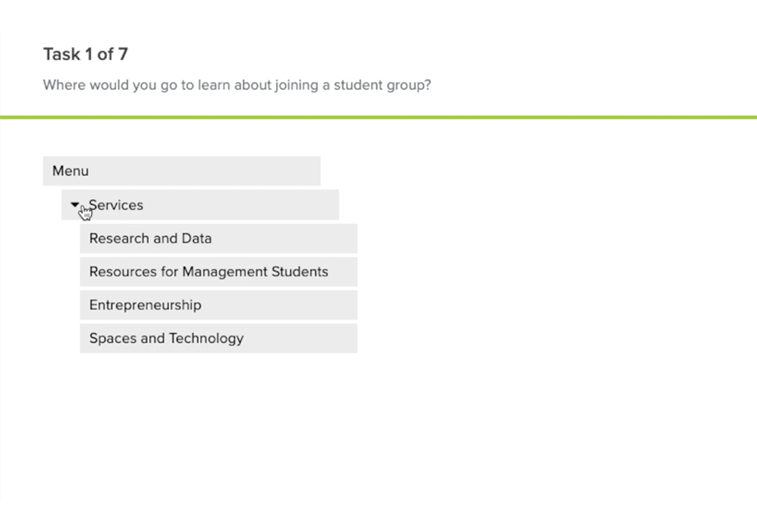757x532 pixels.
Task: Select the Menu root item
Action: [x=181, y=171]
